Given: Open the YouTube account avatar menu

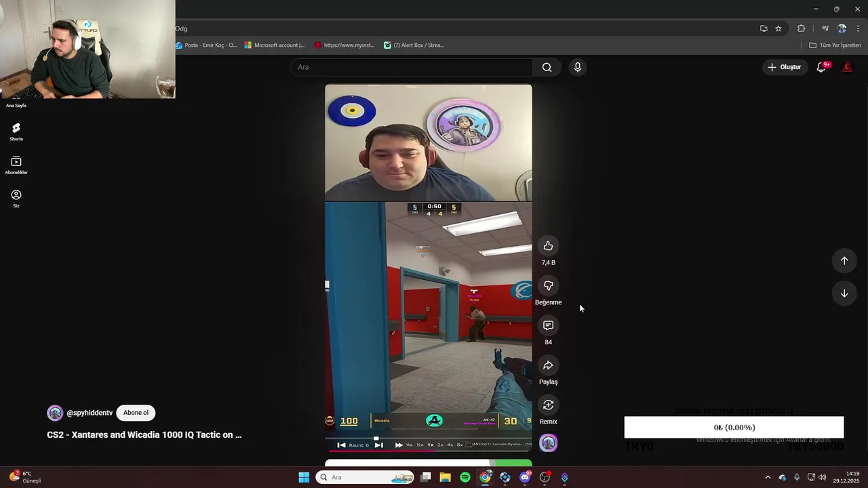Looking at the screenshot, I should pos(847,67).
